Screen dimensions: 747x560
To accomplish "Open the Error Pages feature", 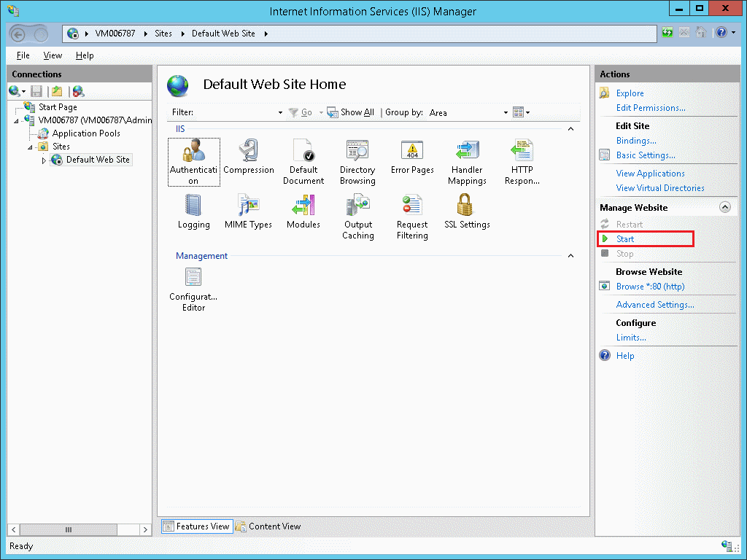I will [412, 152].
